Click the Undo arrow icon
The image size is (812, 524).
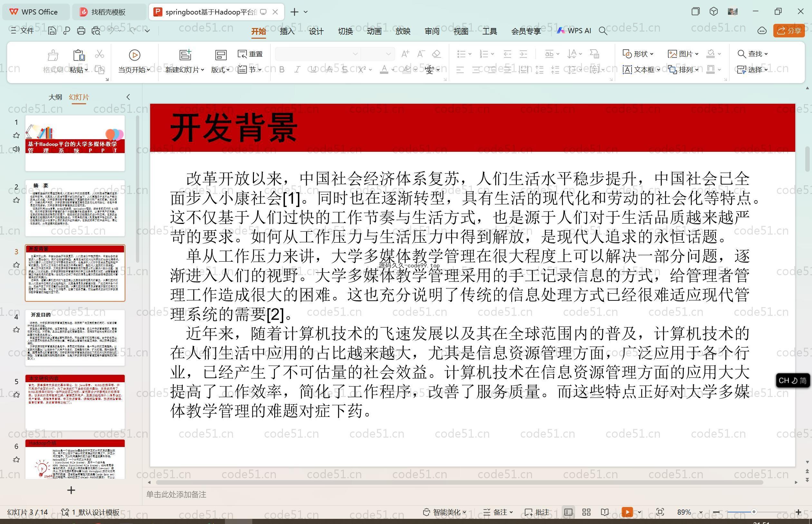coord(111,31)
